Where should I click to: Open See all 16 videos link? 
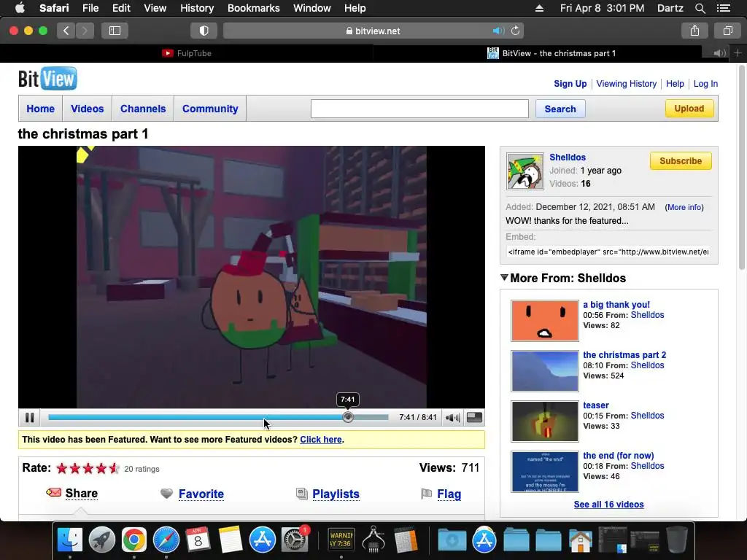pyautogui.click(x=609, y=505)
